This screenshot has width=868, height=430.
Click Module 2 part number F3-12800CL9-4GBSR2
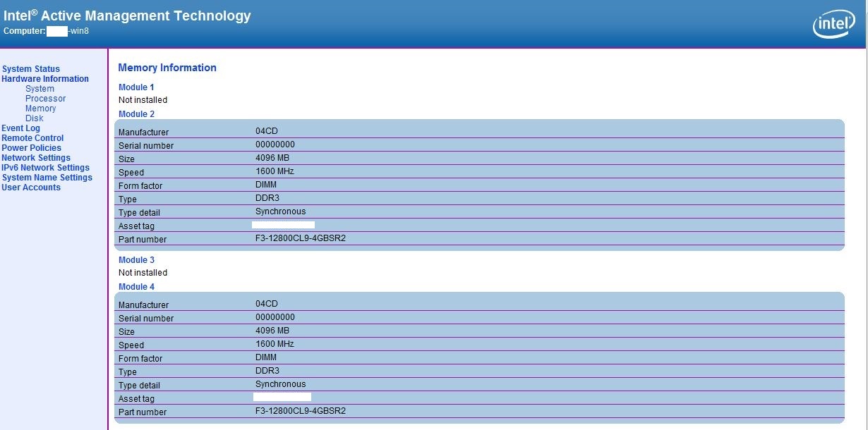[x=301, y=238]
